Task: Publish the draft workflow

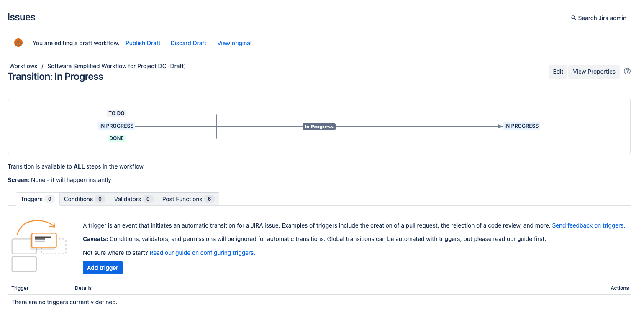Action: click(x=143, y=43)
